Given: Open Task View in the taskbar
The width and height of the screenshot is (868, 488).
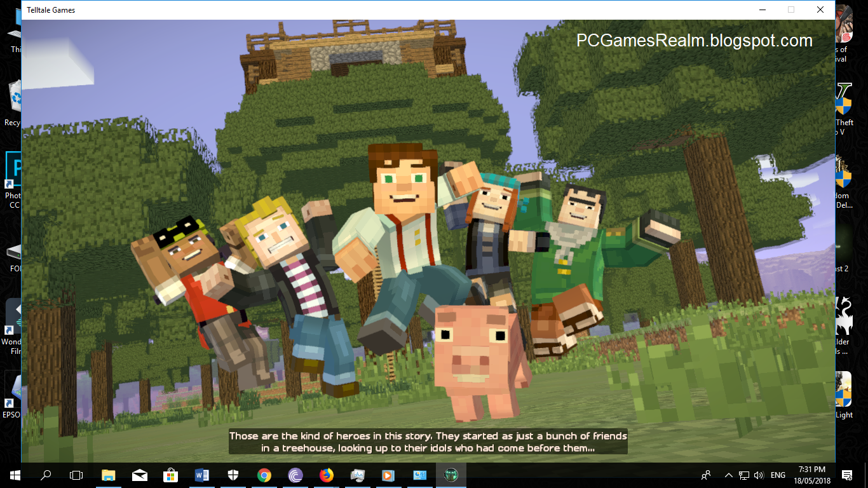Looking at the screenshot, I should [x=76, y=475].
